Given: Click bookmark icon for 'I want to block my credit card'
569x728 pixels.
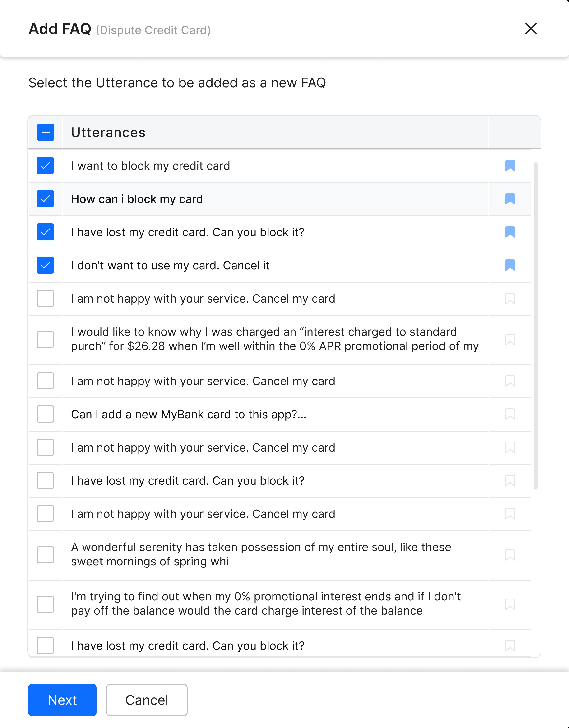Looking at the screenshot, I should [x=510, y=166].
